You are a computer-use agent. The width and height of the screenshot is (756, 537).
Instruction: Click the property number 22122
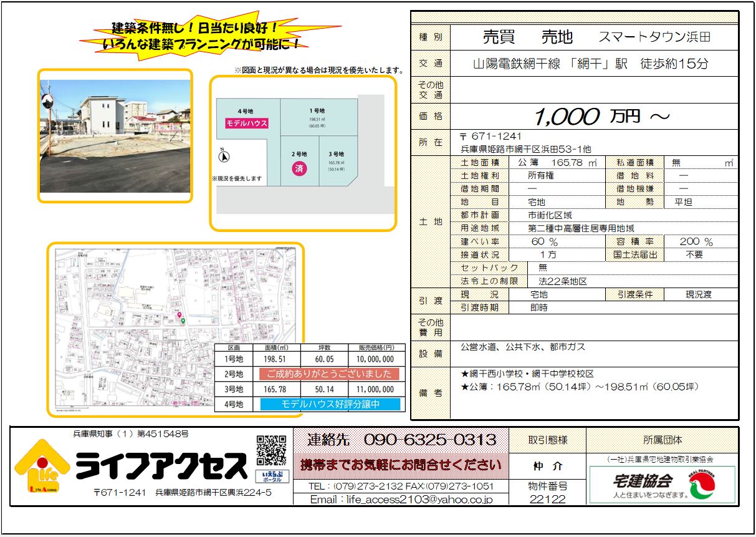pos(548,500)
